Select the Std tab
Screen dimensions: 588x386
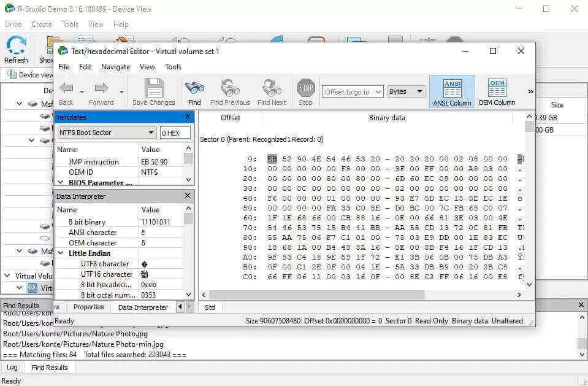click(210, 307)
